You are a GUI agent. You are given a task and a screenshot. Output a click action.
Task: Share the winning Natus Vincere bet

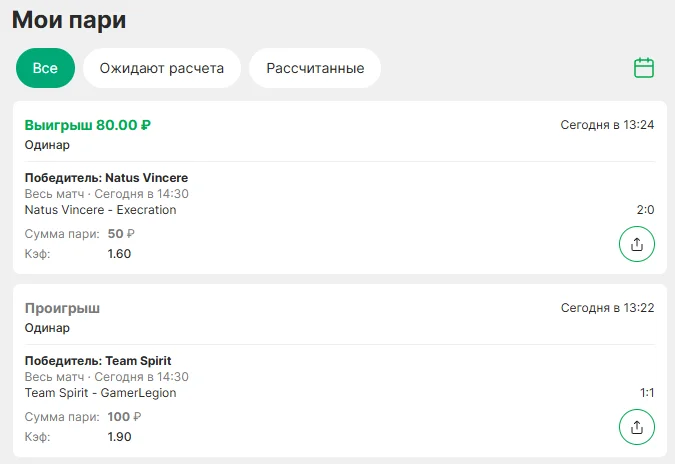[x=637, y=243]
